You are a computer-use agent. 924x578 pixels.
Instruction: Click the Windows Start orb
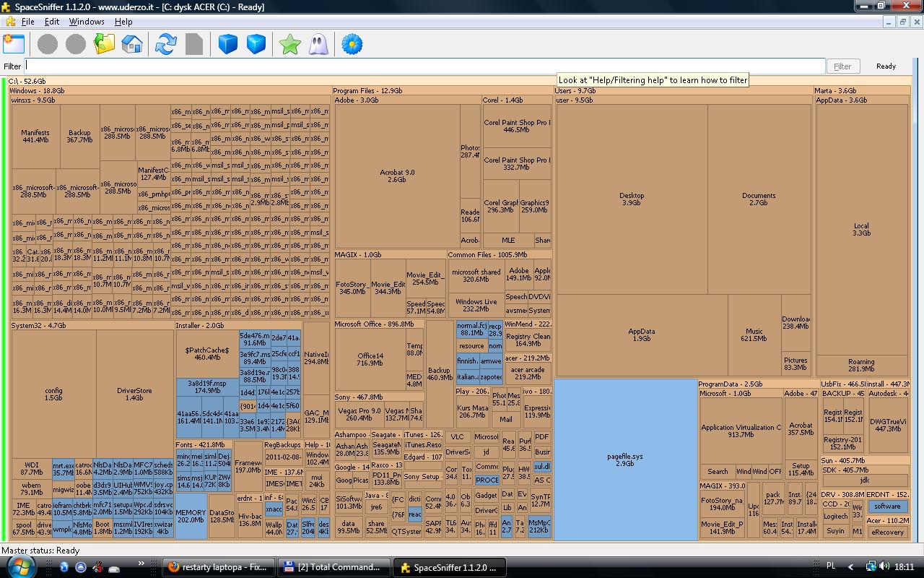point(19,566)
